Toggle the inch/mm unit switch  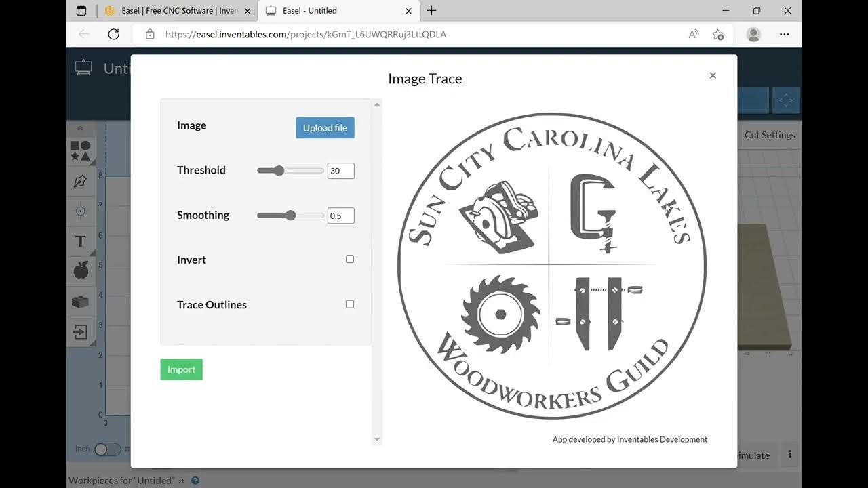click(x=107, y=449)
